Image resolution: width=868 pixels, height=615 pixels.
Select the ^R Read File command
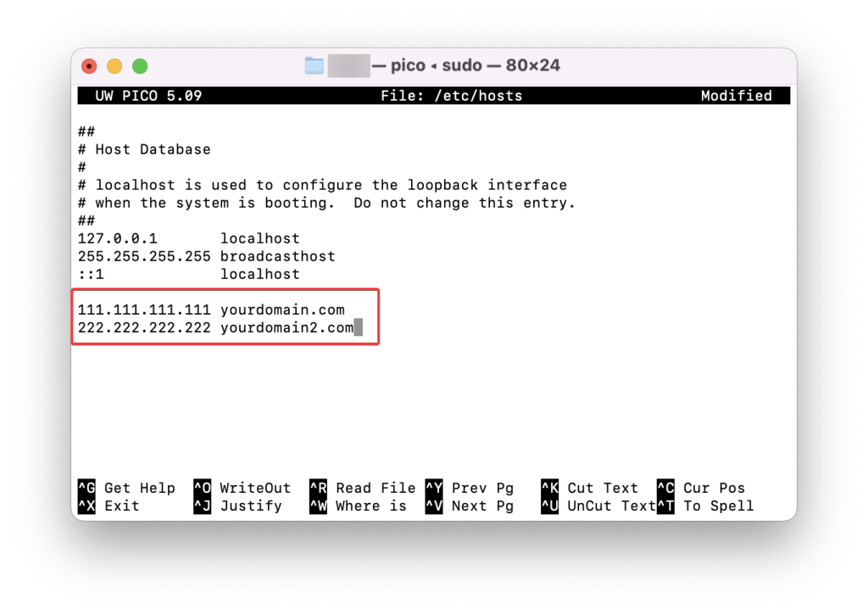click(x=362, y=488)
